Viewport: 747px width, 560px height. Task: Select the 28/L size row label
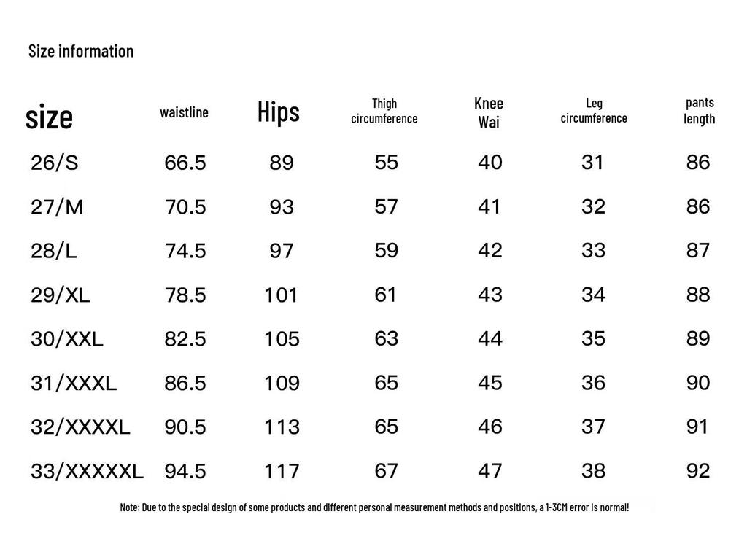(54, 252)
